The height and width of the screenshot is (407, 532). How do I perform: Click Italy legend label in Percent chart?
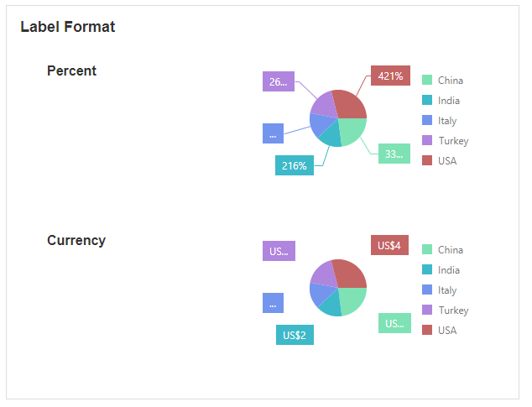click(x=447, y=121)
